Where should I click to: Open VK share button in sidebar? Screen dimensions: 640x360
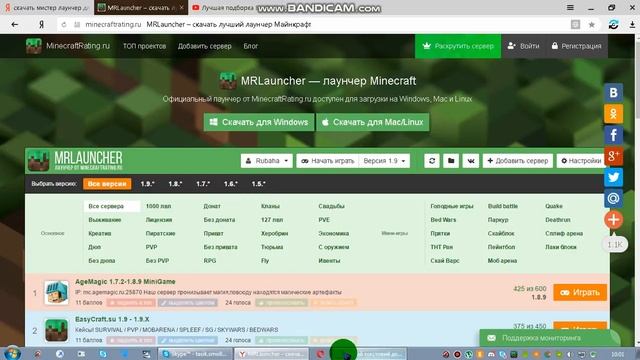[x=613, y=93]
